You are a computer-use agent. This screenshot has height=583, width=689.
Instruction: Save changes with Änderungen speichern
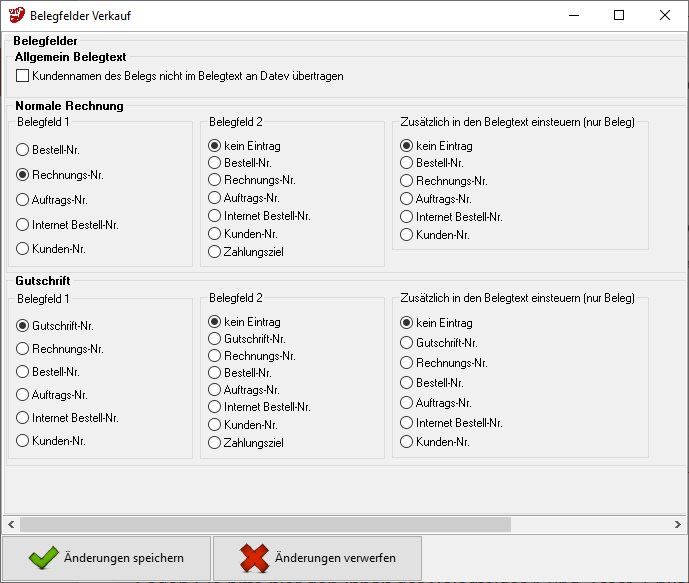coord(107,559)
